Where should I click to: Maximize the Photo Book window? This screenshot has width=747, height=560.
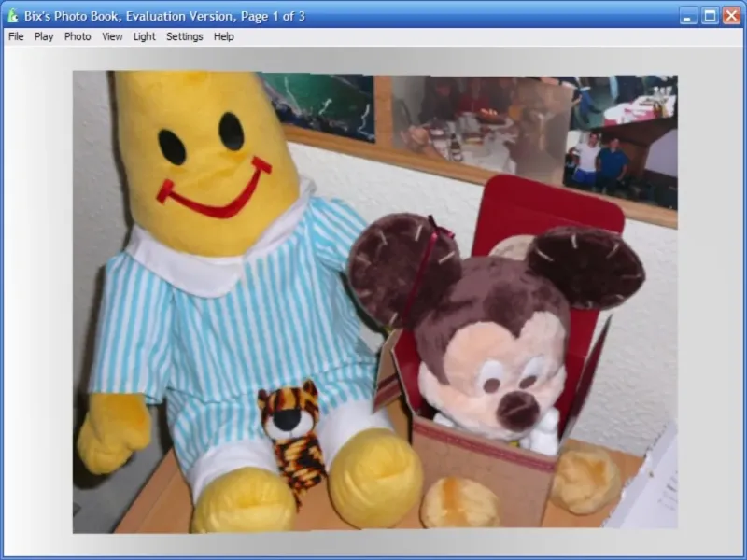710,16
